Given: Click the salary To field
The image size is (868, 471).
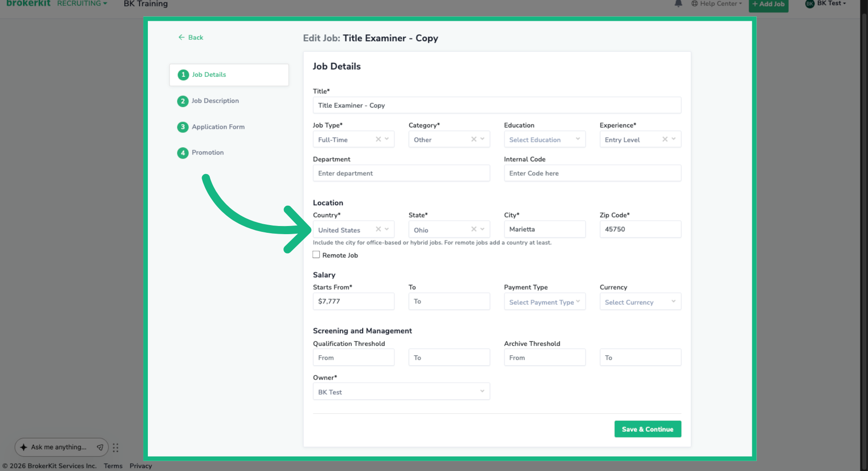Looking at the screenshot, I should (x=449, y=301).
